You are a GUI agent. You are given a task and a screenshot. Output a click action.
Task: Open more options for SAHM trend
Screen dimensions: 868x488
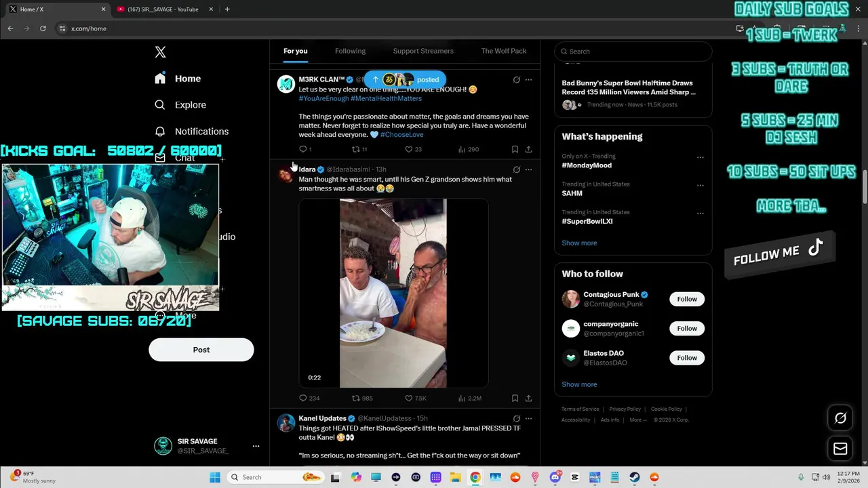point(700,185)
